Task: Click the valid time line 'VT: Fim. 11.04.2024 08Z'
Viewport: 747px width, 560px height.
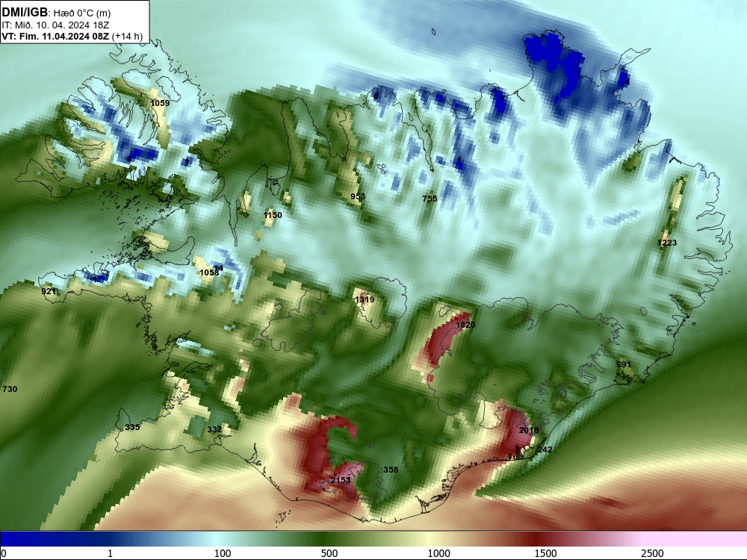Action: (x=55, y=36)
